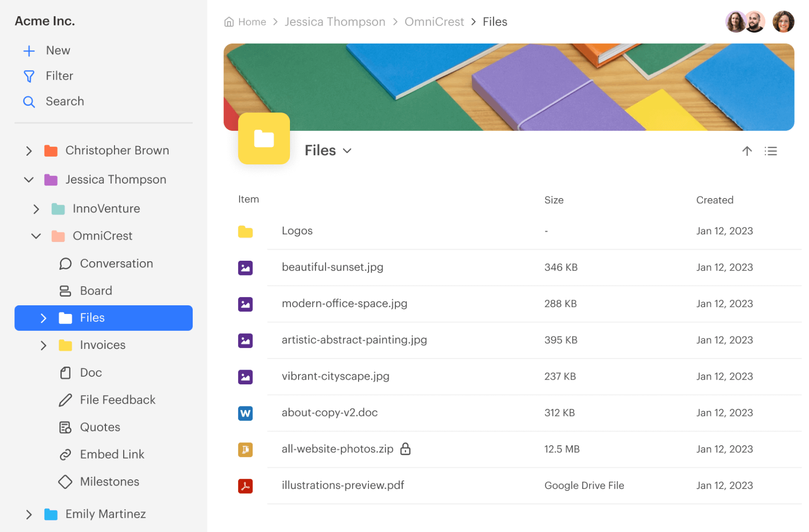Collapse the OmniCrest folder tree
This screenshot has width=809, height=532.
[x=35, y=235]
